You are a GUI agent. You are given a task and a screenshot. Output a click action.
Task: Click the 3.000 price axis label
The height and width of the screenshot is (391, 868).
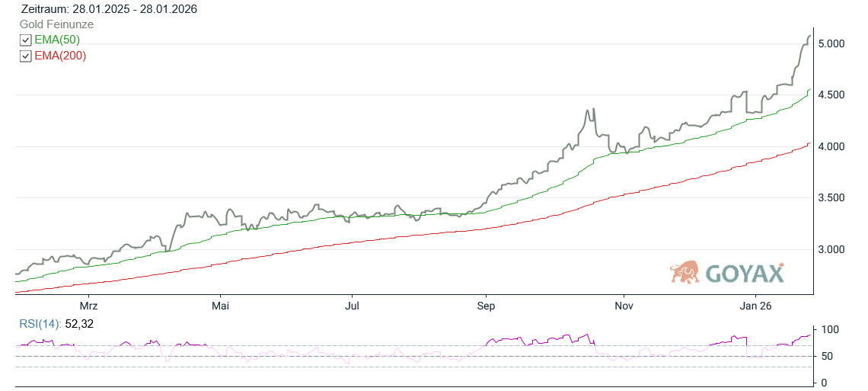pyautogui.click(x=831, y=249)
